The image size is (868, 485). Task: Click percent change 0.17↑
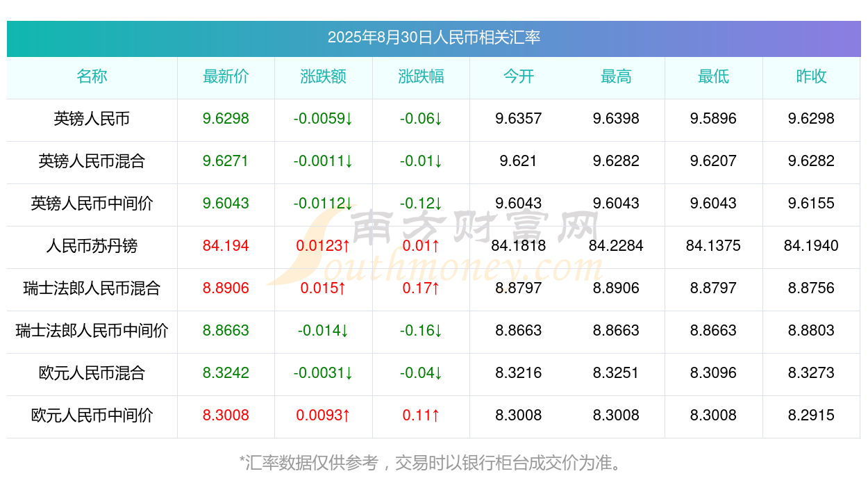(x=421, y=288)
